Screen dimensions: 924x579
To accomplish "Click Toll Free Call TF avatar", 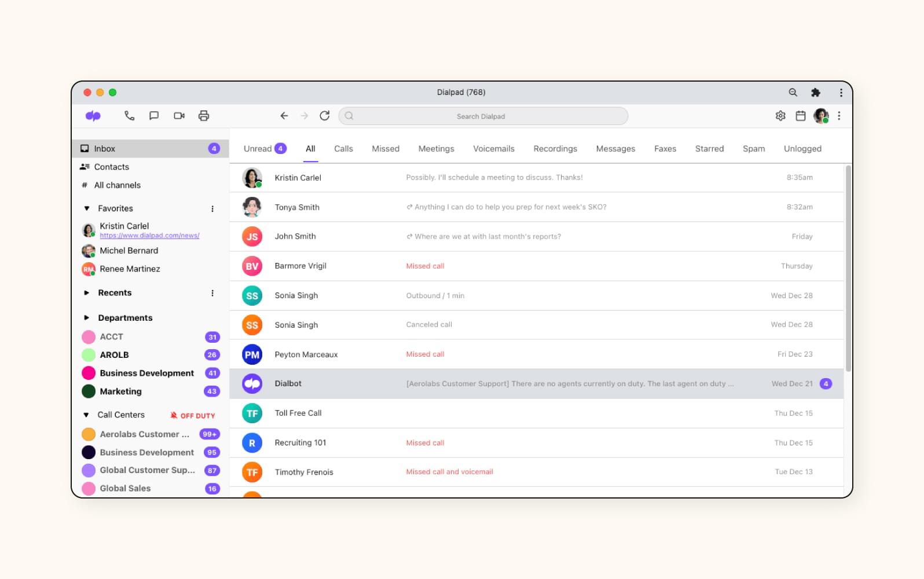I will [252, 413].
